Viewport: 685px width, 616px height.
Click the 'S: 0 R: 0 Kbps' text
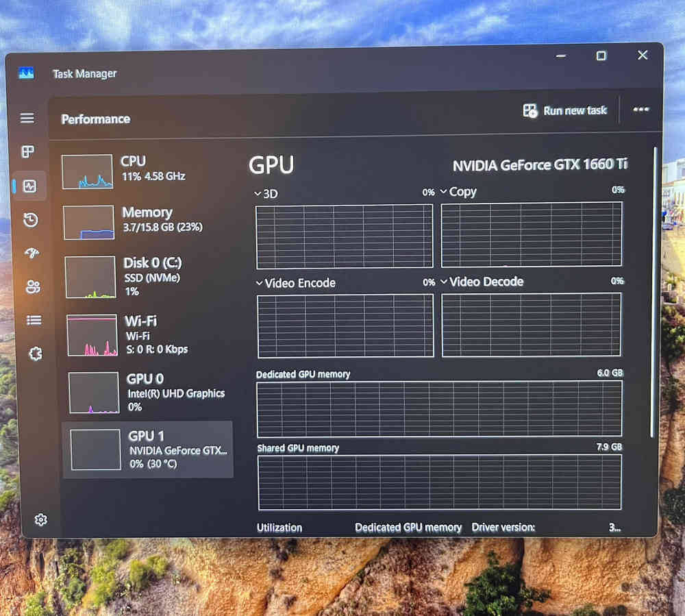(x=158, y=349)
